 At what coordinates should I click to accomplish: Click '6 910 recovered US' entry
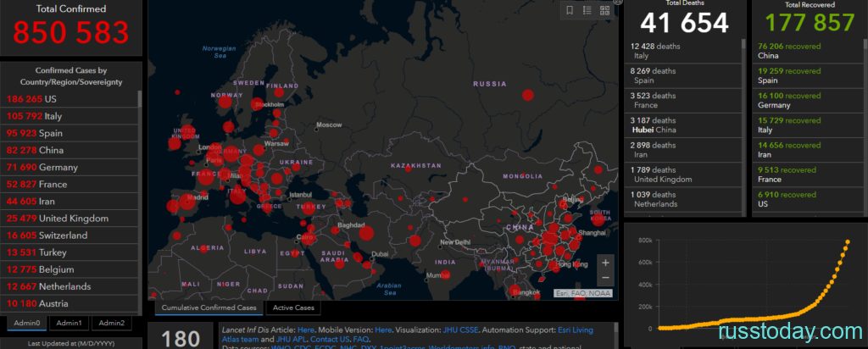point(808,199)
